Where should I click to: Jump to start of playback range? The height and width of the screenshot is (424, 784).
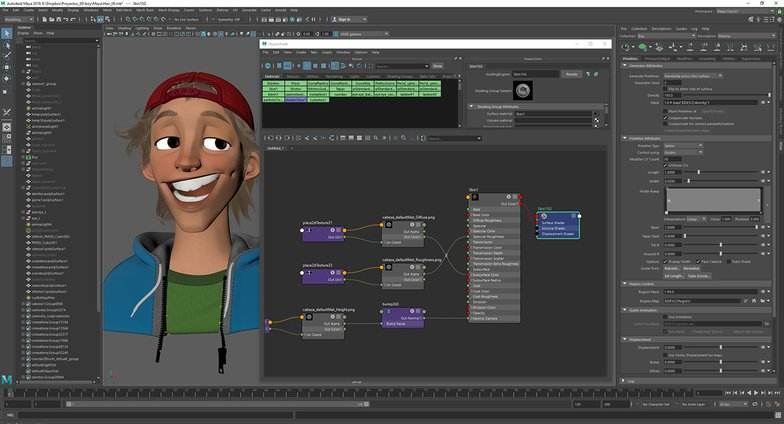pyautogui.click(x=728, y=393)
